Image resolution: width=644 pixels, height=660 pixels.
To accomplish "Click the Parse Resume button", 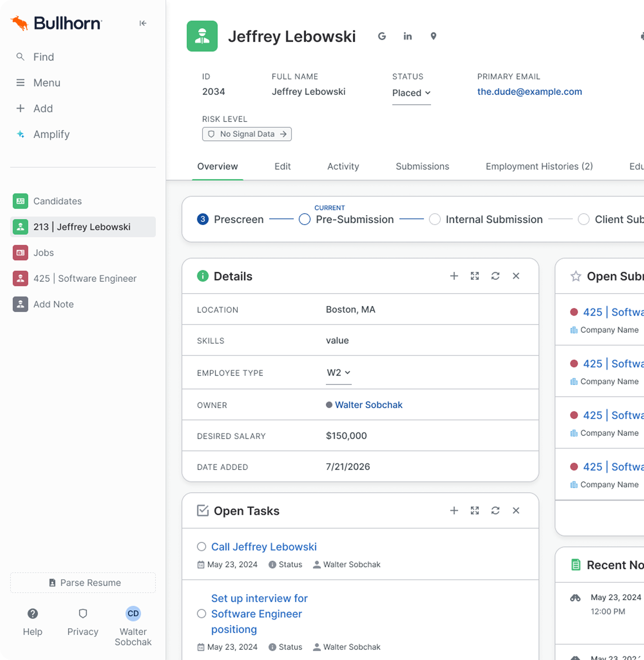I will tap(83, 583).
